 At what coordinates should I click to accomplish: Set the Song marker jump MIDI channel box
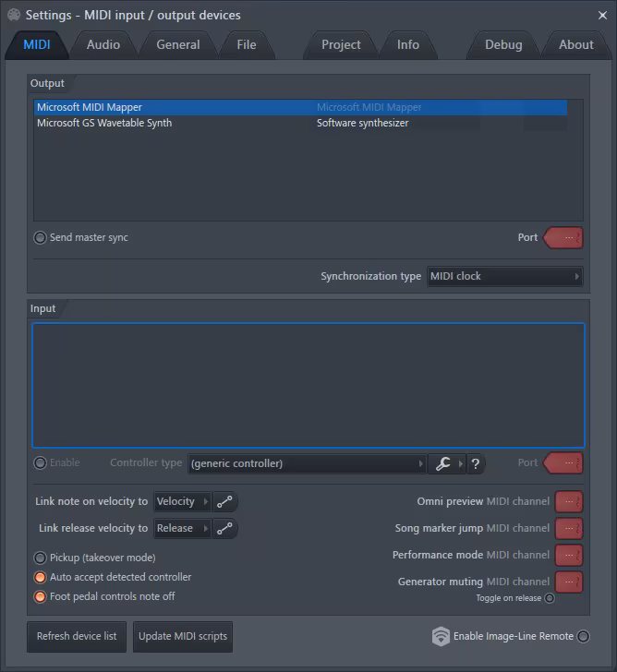click(x=569, y=528)
